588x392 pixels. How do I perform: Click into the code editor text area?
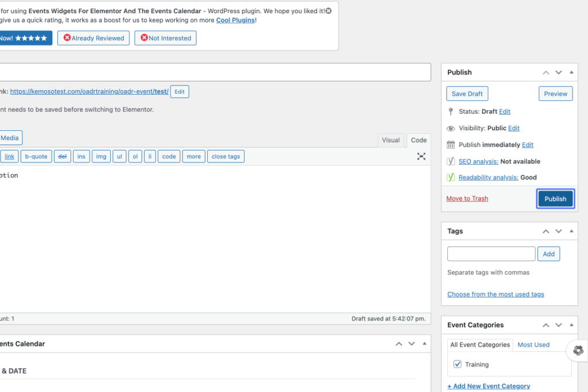tap(215, 239)
